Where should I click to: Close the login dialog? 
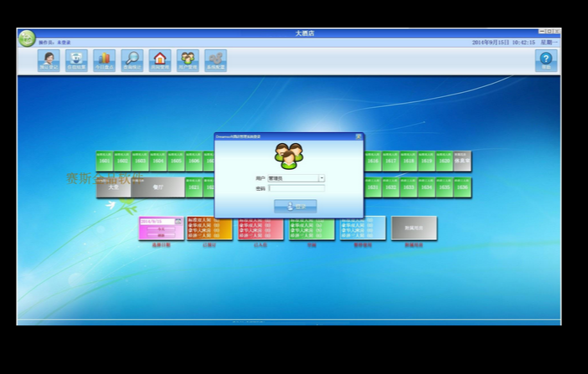358,136
